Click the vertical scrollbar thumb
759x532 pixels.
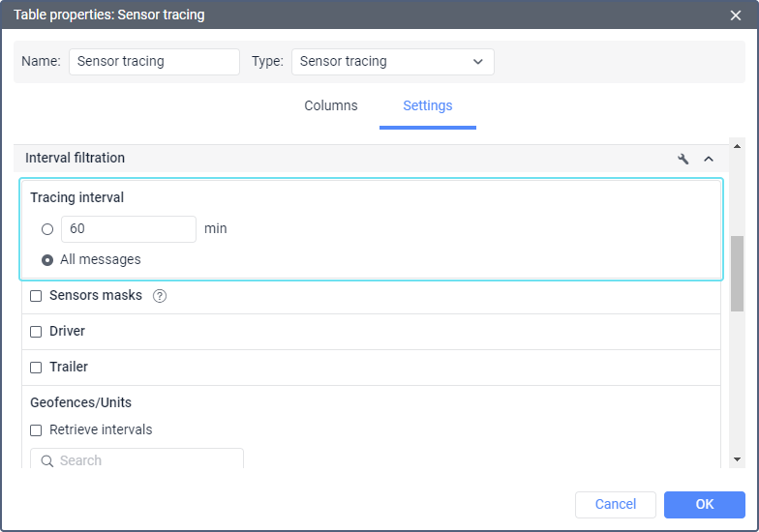point(737,273)
